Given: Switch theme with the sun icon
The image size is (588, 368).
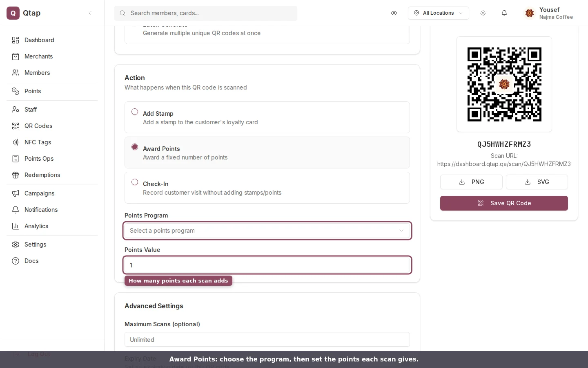Looking at the screenshot, I should (x=483, y=13).
